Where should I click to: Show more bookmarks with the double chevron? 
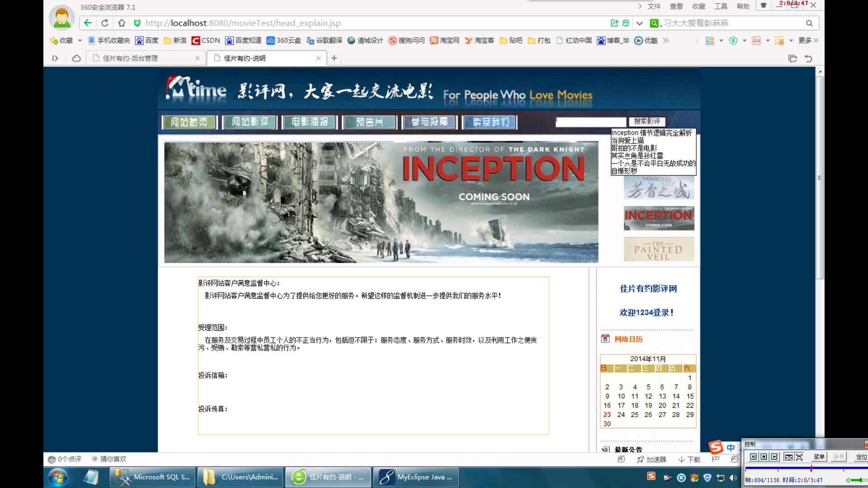[x=666, y=41]
